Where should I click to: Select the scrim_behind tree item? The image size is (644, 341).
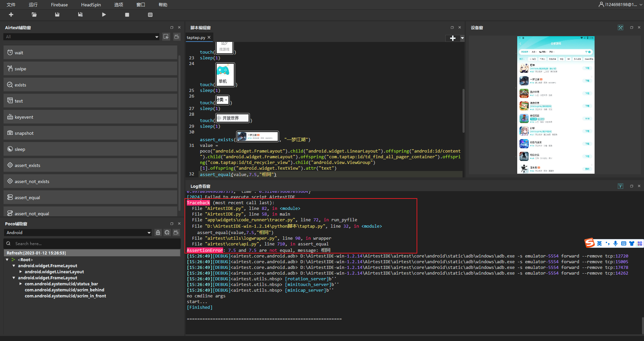[x=64, y=290]
